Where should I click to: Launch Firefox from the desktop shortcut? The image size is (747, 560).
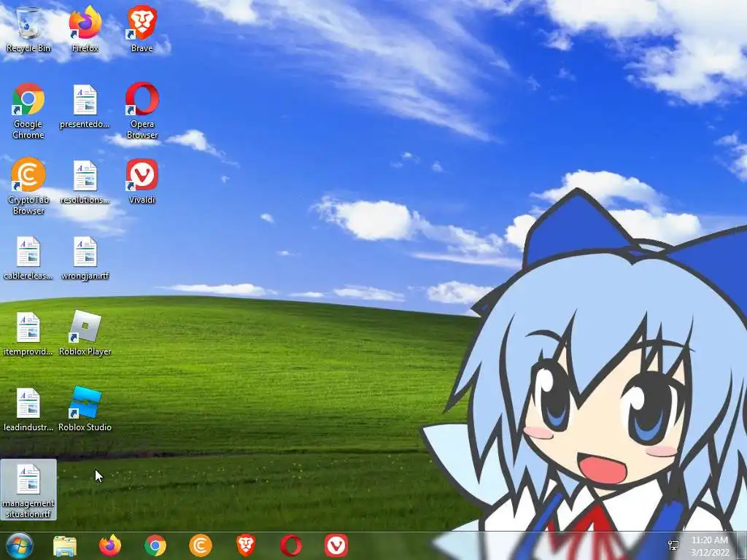coord(85,29)
